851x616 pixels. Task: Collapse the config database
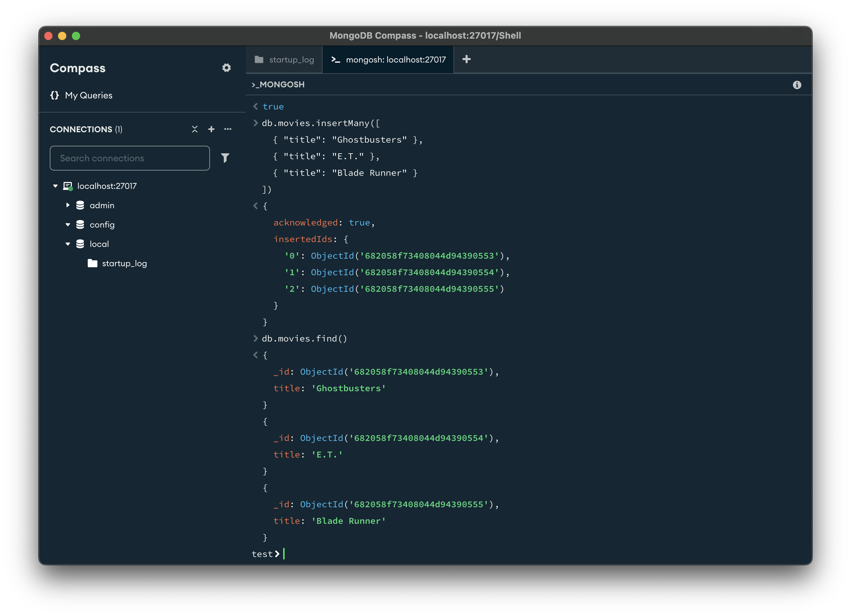point(68,225)
